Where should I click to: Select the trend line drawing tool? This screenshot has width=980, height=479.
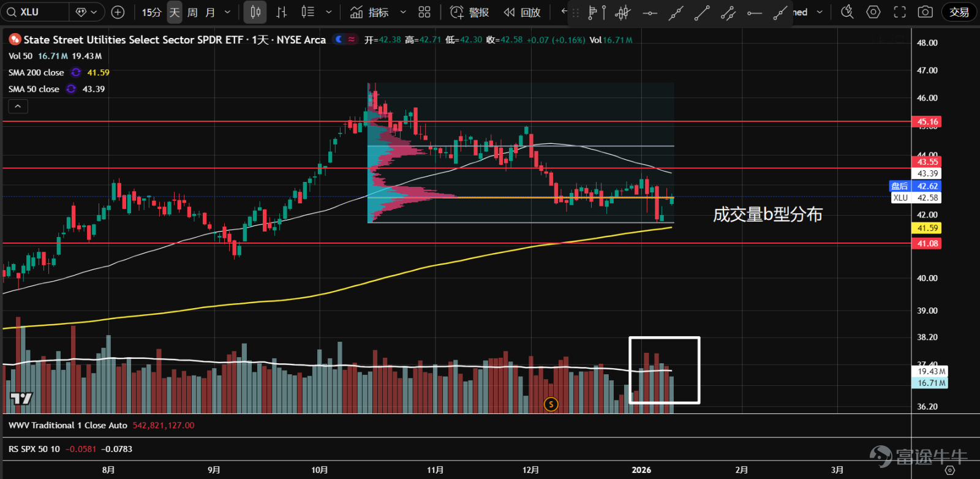click(702, 12)
